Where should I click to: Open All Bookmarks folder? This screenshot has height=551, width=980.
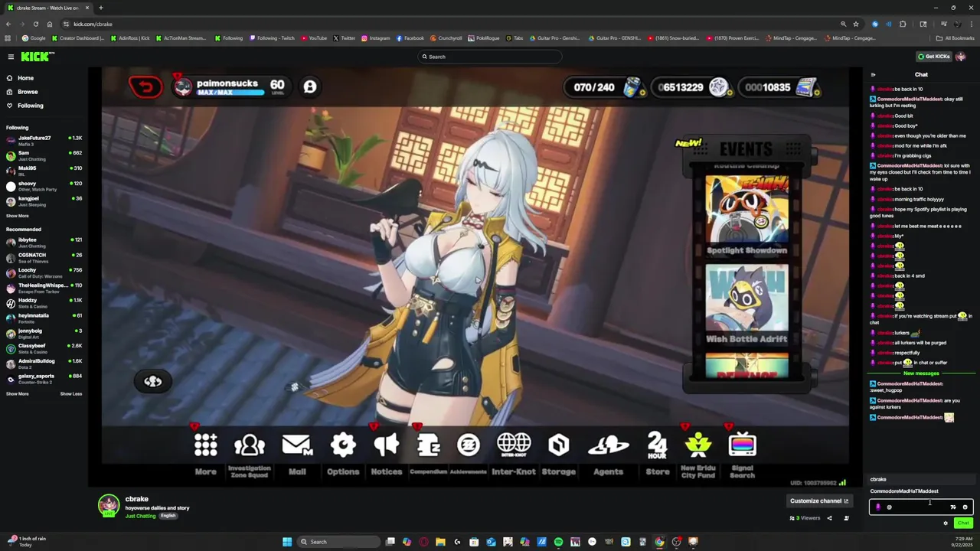coord(955,37)
